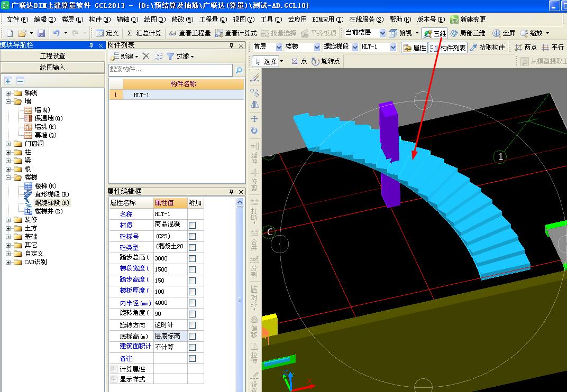The image size is (567, 392).
Task: Click 查看计算式 view formula
Action: pyautogui.click(x=236, y=33)
